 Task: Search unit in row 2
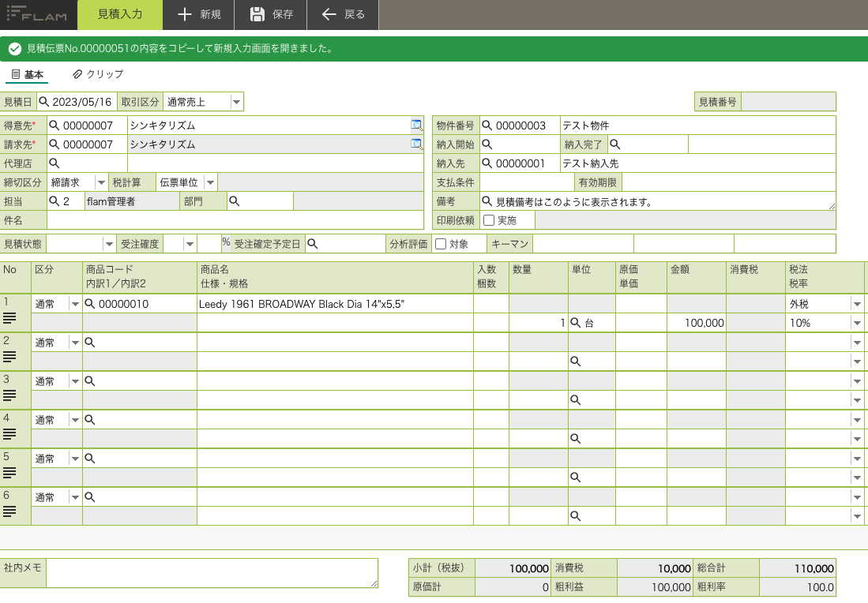pos(576,361)
